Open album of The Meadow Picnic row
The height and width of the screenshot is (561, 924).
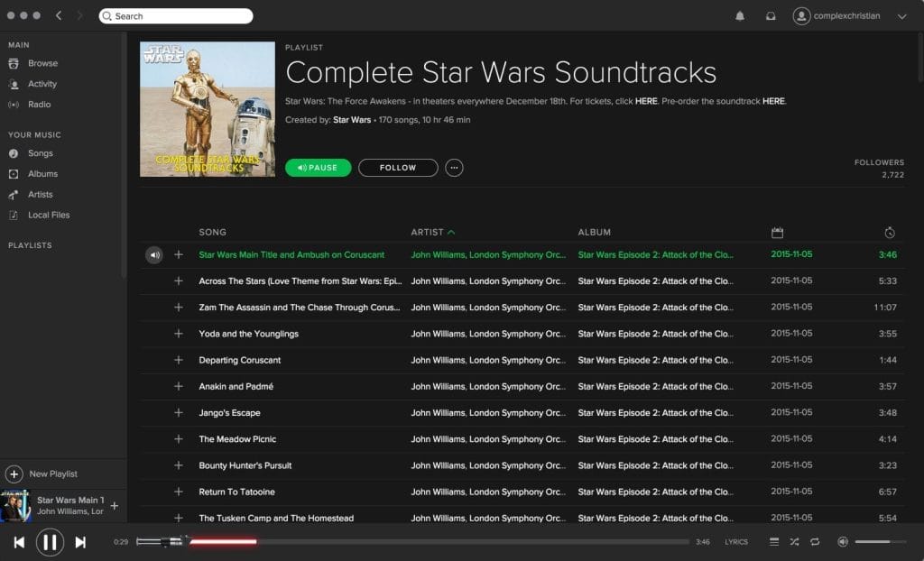click(656, 439)
